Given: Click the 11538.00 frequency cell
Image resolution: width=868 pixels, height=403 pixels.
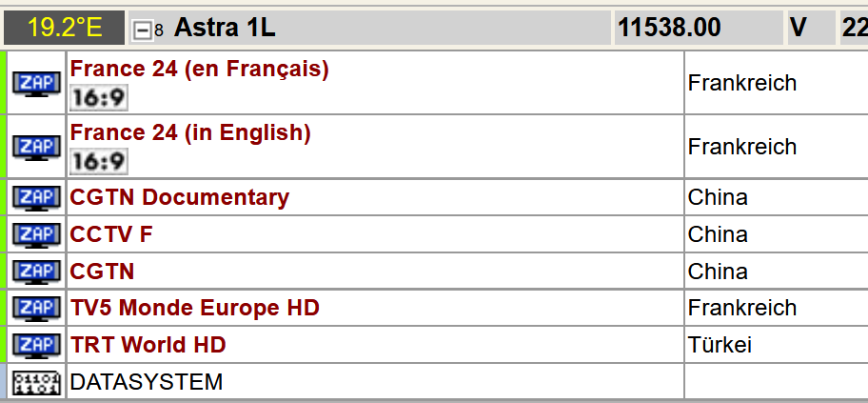Looking at the screenshot, I should pos(669,28).
